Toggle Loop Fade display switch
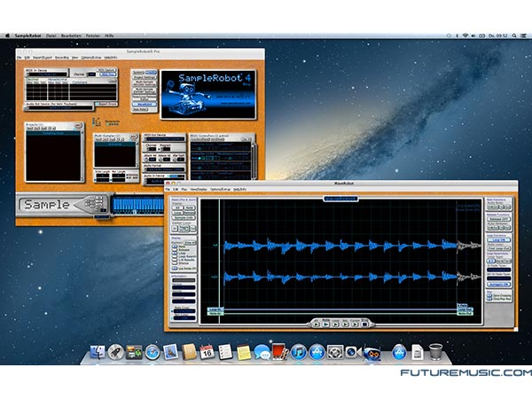This screenshot has height=399, width=532. click(175, 269)
